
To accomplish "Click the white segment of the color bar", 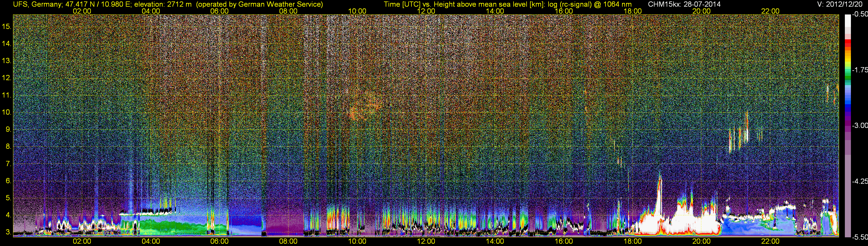I will tap(847, 21).
